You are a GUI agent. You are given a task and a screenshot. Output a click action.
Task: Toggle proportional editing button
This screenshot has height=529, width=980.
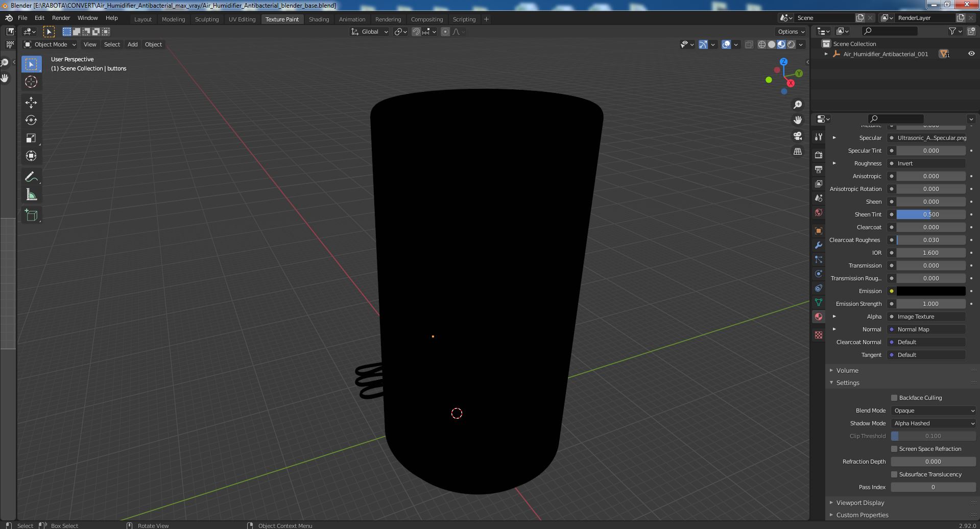coord(445,32)
